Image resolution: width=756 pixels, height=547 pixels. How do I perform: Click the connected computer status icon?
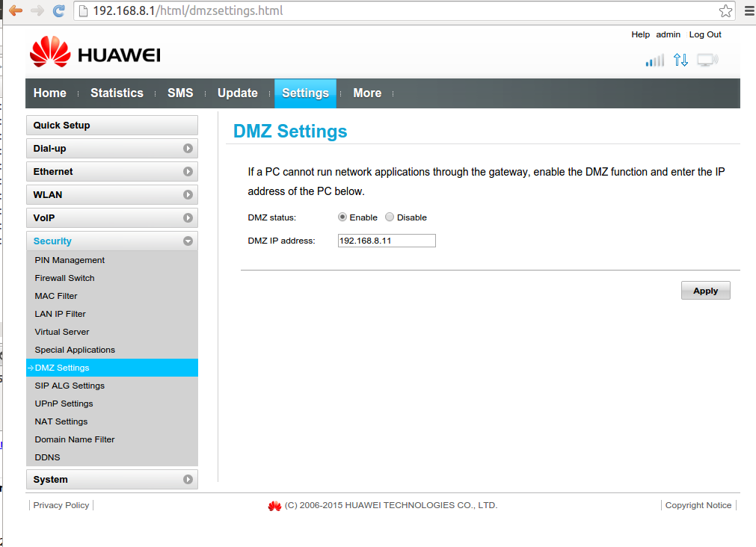(707, 61)
